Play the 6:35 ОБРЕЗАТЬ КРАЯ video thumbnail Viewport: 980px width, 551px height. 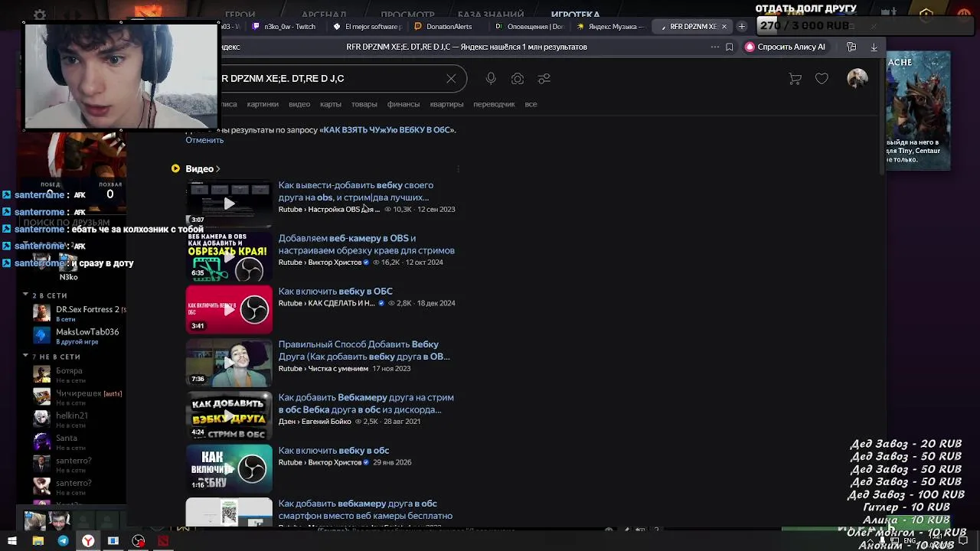229,256
